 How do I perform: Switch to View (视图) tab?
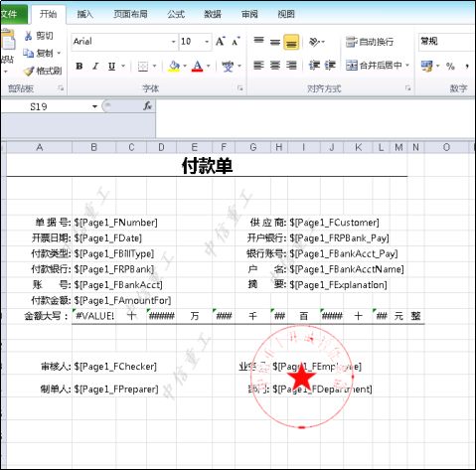[x=286, y=14]
